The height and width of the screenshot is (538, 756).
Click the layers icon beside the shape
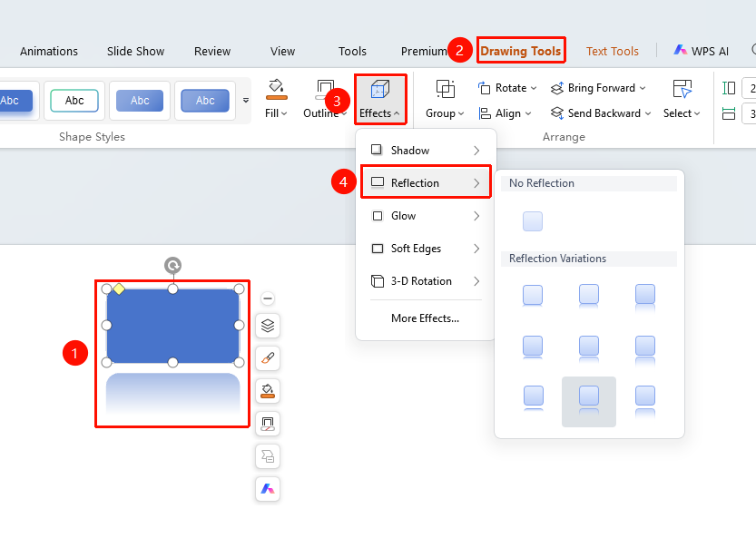coord(268,326)
